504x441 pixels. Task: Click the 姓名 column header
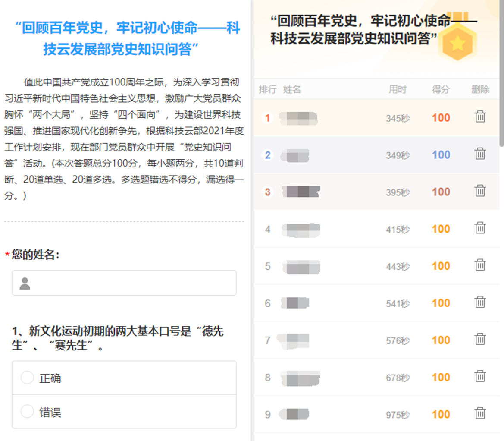[292, 90]
